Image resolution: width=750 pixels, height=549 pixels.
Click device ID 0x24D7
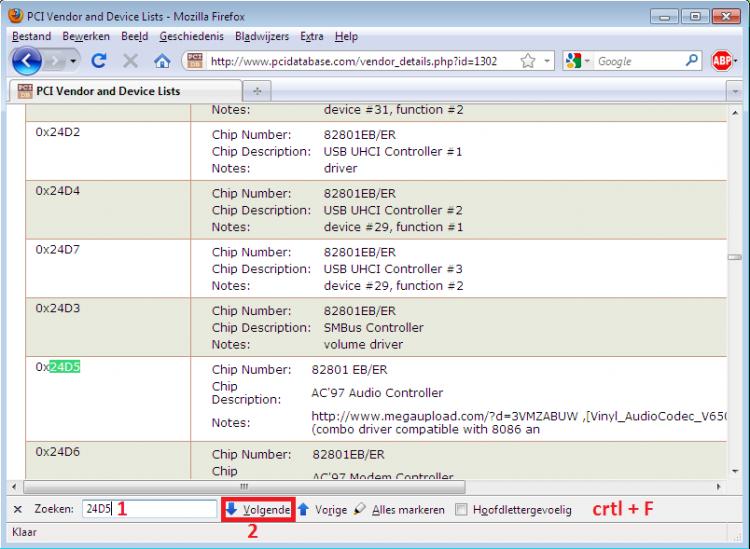58,250
